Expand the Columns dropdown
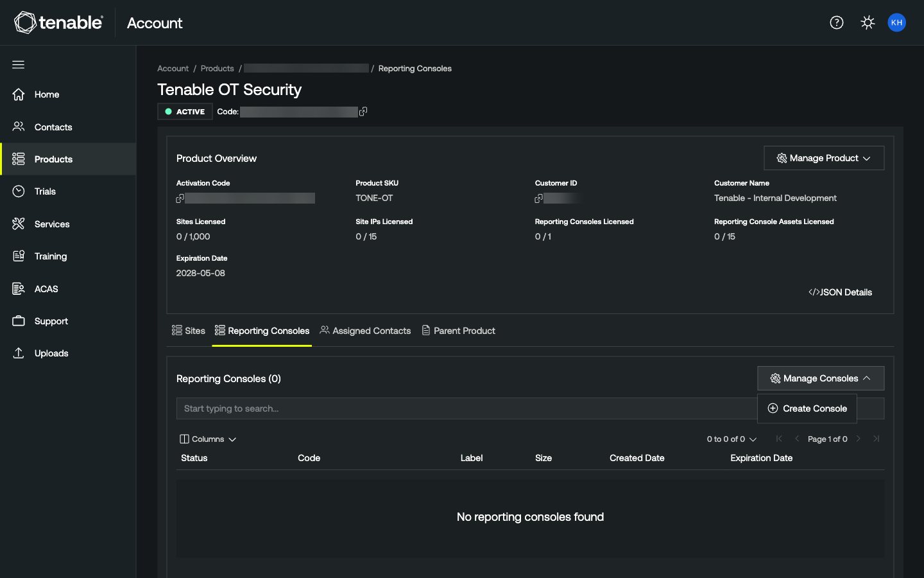This screenshot has height=578, width=924. (208, 439)
